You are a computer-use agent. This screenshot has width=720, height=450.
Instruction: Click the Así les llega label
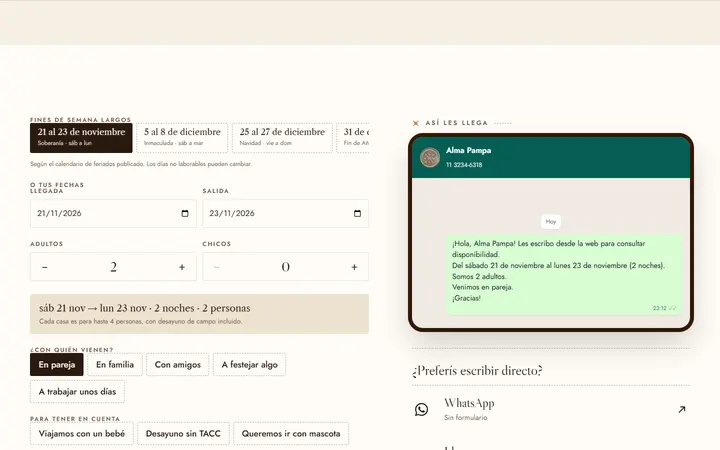[456, 123]
